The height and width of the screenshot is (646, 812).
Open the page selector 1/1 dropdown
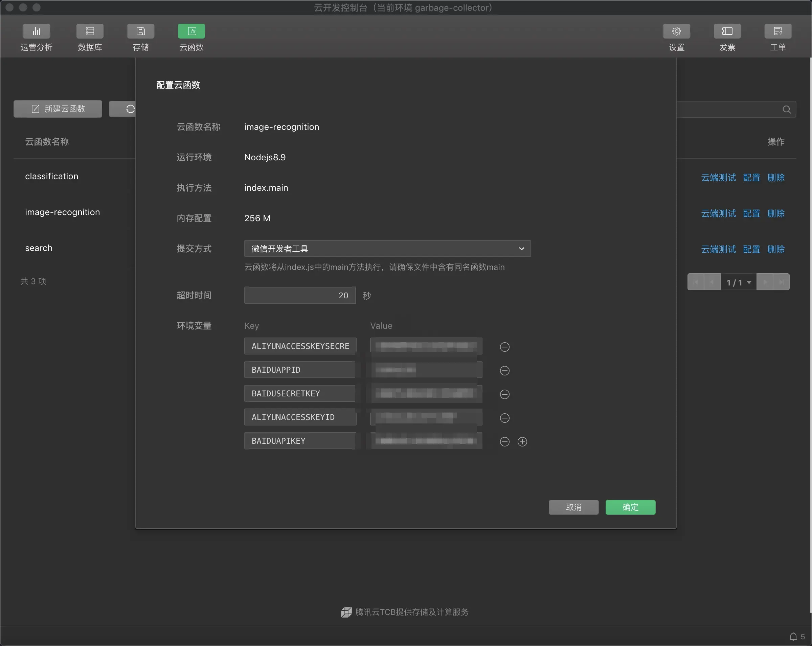coord(738,282)
